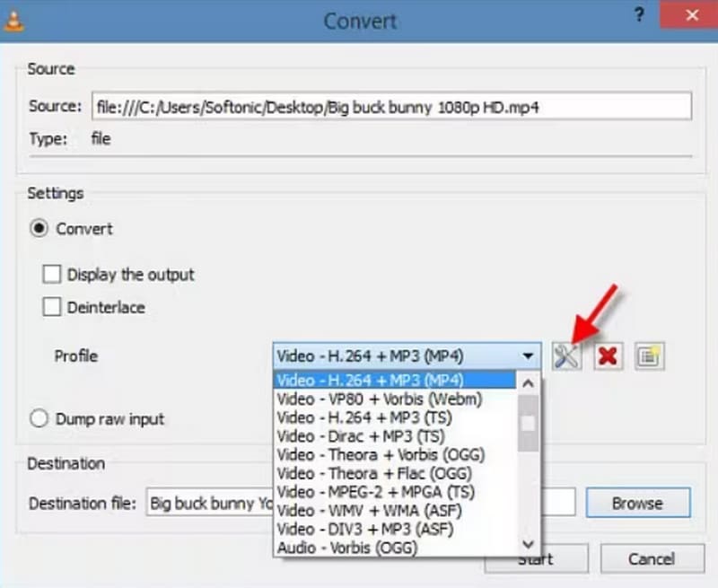Click the VLC cone icon in title bar
The image size is (718, 588).
coord(12,18)
